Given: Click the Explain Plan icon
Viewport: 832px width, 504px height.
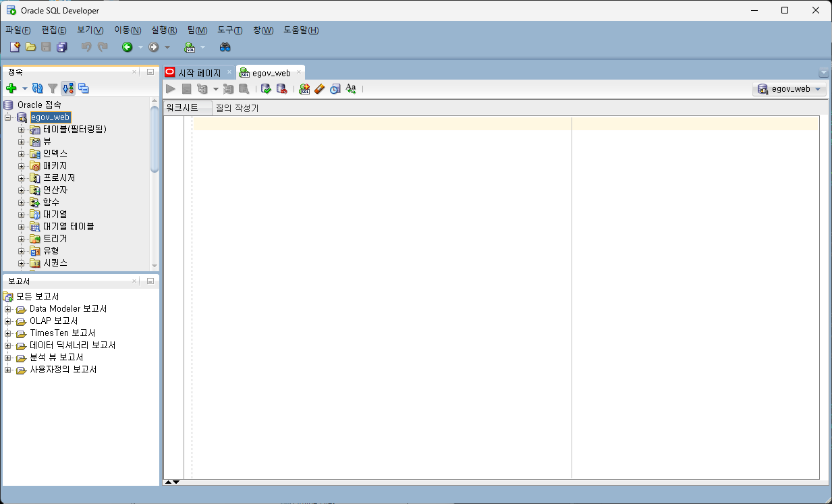Looking at the screenshot, I should (202, 89).
